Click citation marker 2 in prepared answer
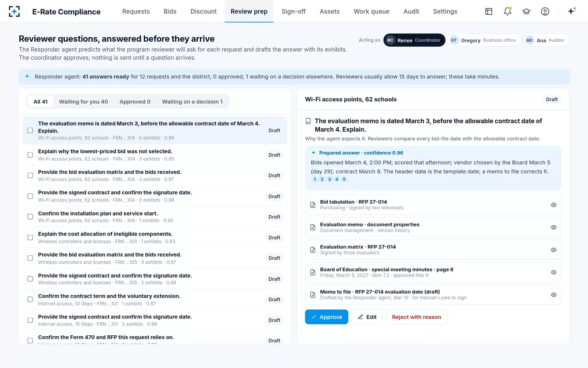Viewport: 588px width, 368px height. click(322, 180)
